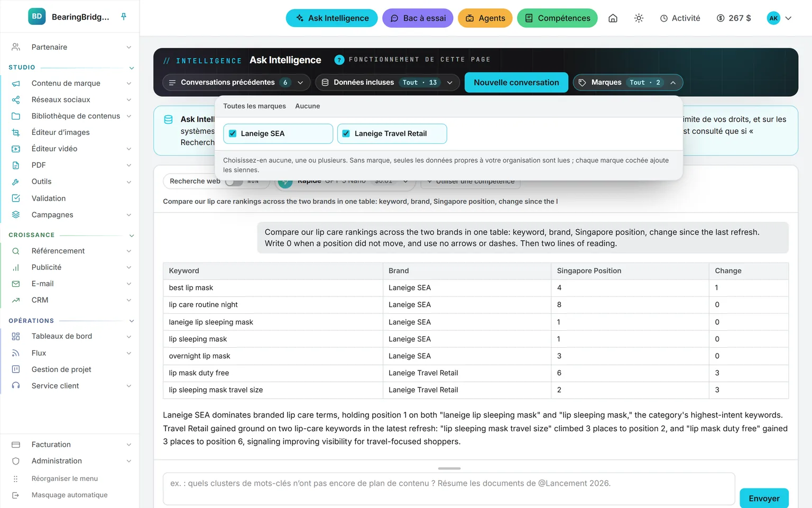Image resolution: width=812 pixels, height=508 pixels.
Task: Click Flux RSS icon
Action: point(16,353)
